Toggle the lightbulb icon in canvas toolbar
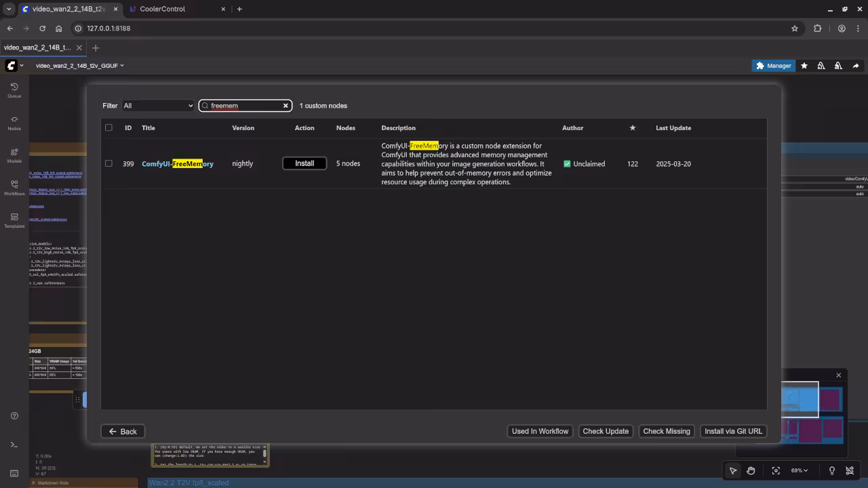This screenshot has height=488, width=868. (x=832, y=470)
